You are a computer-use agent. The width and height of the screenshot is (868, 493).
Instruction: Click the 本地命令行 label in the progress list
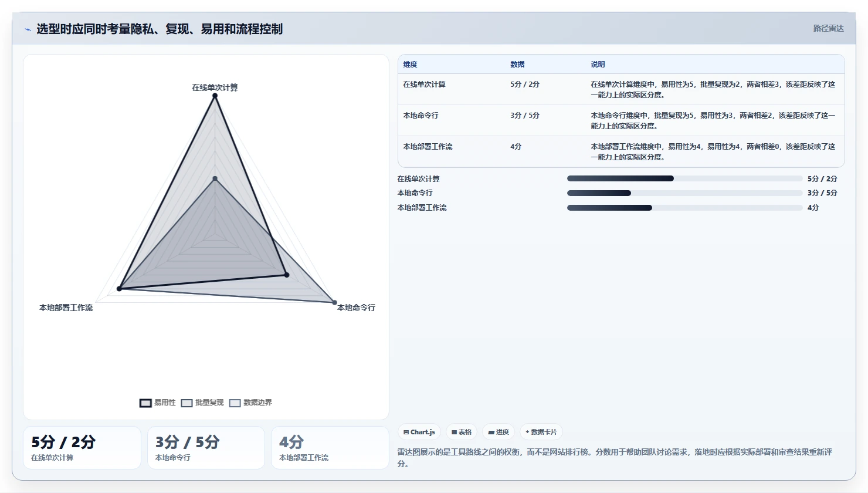coord(415,193)
